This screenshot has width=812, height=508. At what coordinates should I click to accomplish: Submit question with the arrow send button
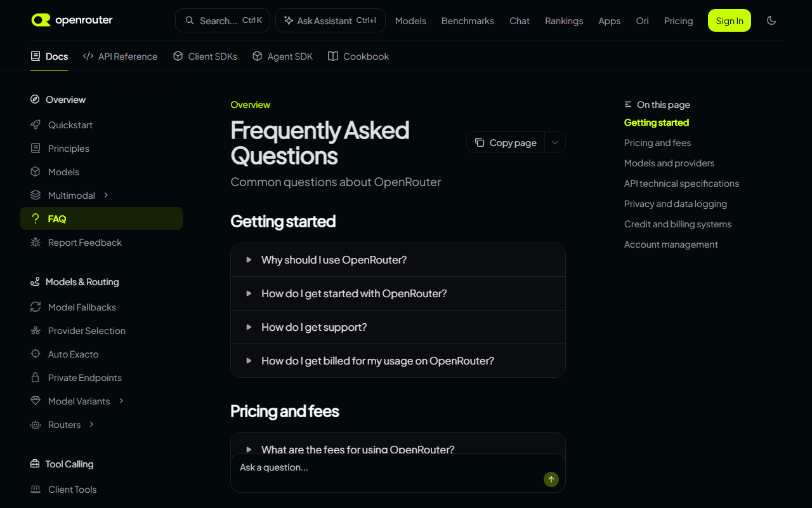tap(551, 479)
